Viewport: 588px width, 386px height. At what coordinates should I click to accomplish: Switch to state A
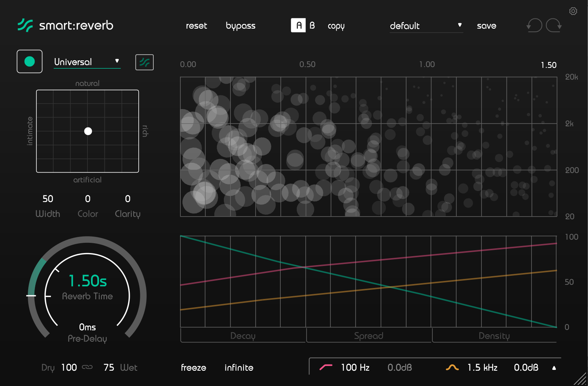(298, 25)
